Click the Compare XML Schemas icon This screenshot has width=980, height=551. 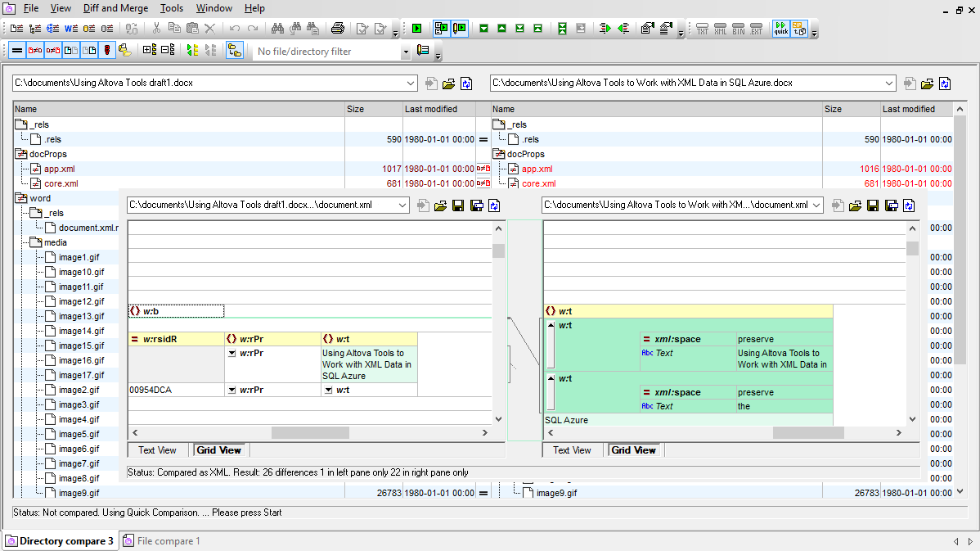[x=53, y=29]
